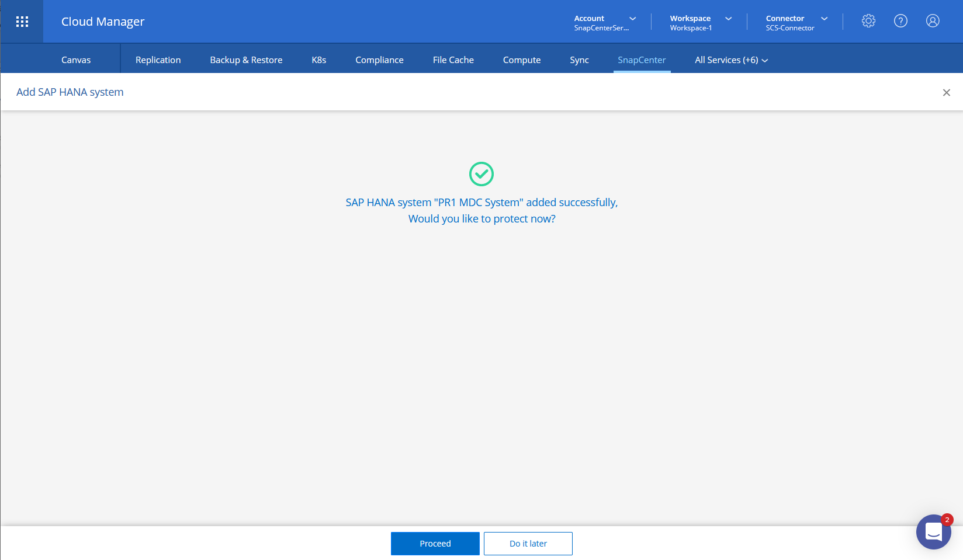Select the File Cache tab

[x=453, y=60]
